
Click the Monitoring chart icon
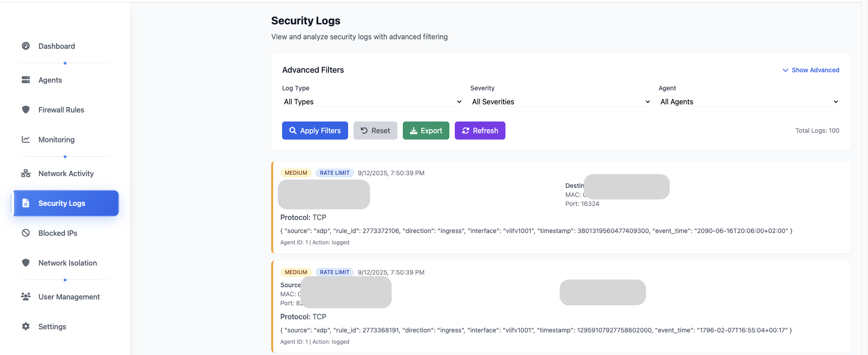(26, 140)
